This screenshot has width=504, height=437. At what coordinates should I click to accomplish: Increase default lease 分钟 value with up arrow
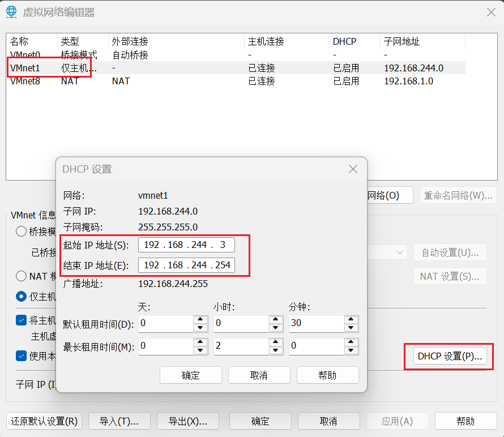point(351,320)
